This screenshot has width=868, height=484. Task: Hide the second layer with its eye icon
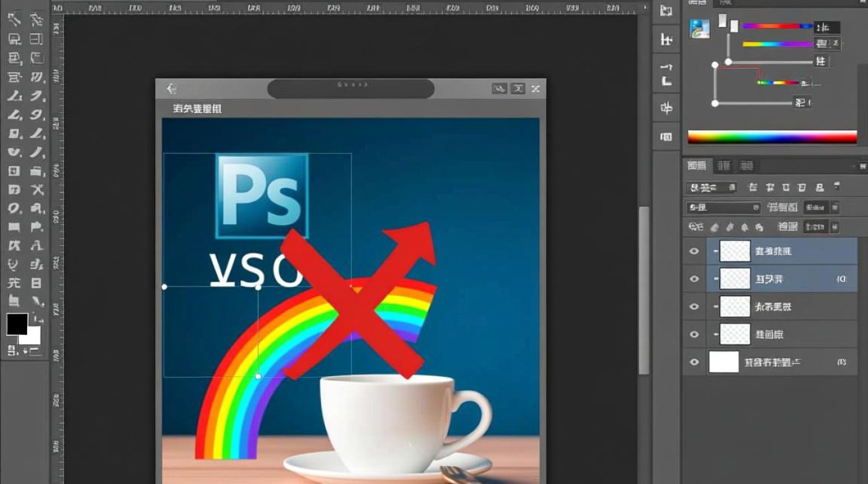coord(694,279)
